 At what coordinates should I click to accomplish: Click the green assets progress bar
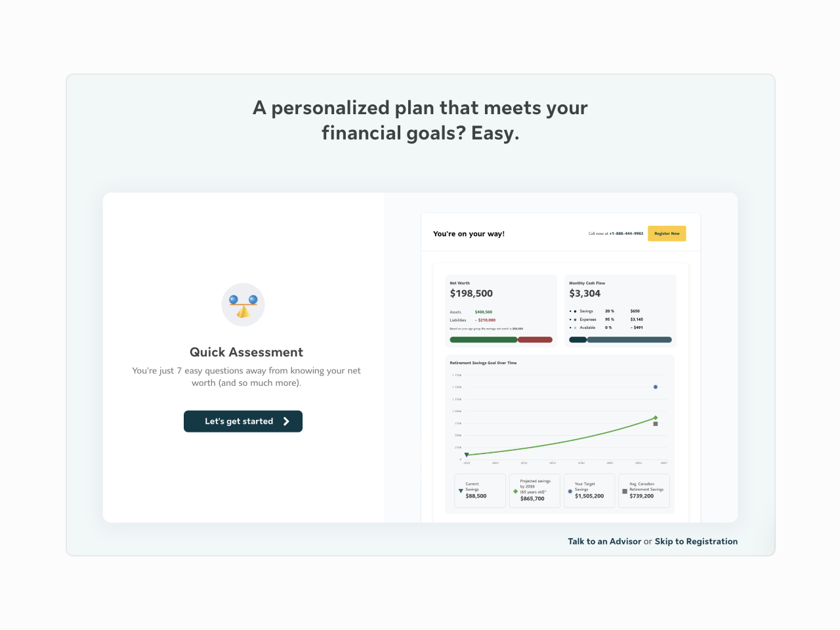(x=484, y=340)
